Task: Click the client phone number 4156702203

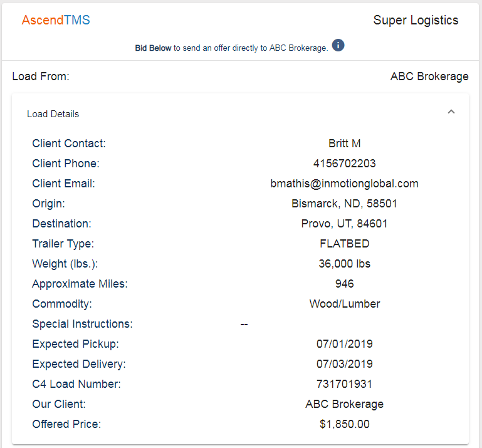Action: click(344, 164)
